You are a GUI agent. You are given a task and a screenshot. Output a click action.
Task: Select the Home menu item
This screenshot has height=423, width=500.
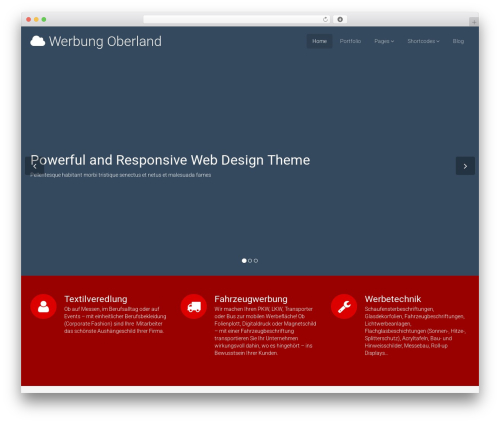tap(319, 41)
